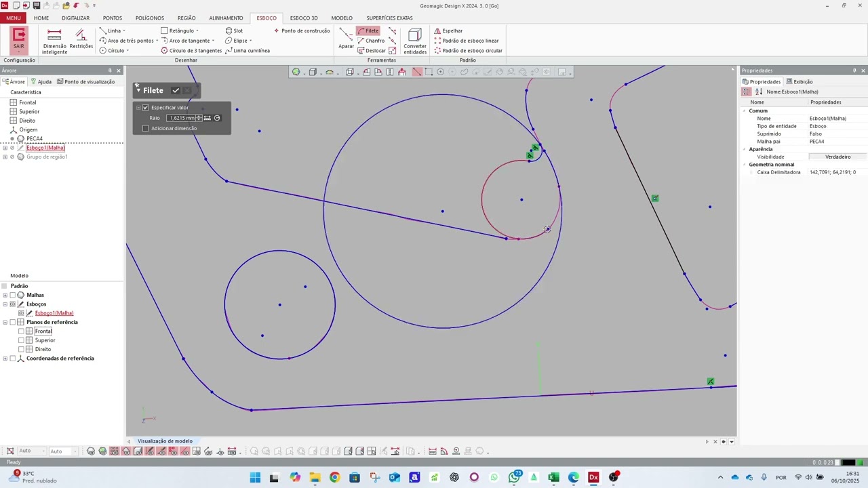
Task: Select Padrão de esboço linear
Action: (x=467, y=41)
